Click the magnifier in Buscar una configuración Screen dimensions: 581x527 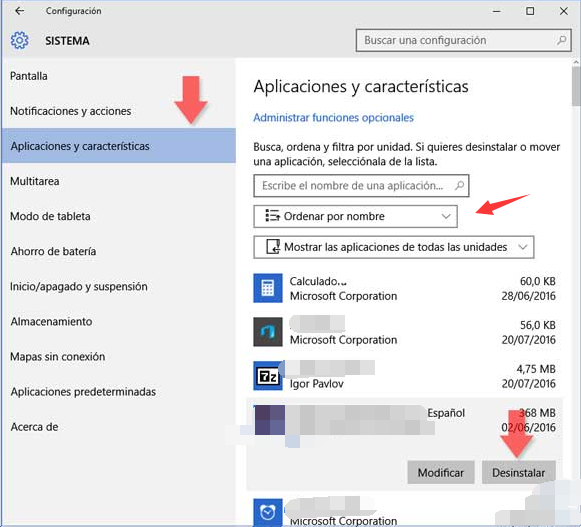click(x=562, y=40)
